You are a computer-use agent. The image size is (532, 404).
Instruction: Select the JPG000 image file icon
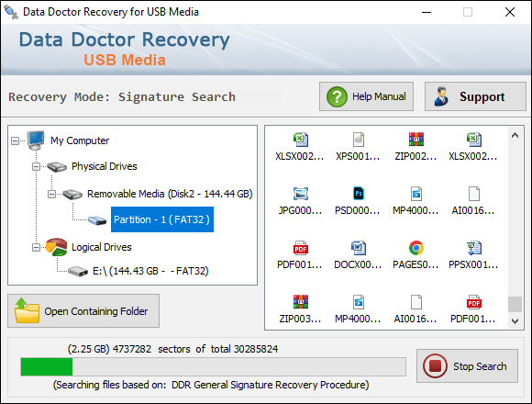click(x=301, y=194)
